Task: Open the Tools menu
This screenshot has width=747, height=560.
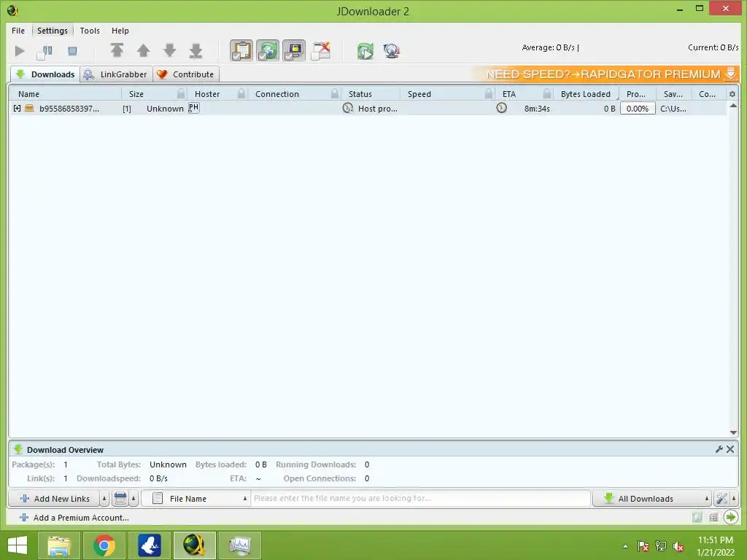Action: (90, 31)
